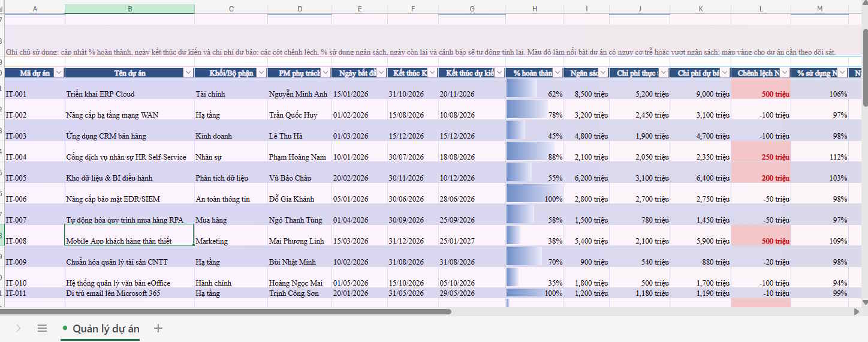This screenshot has width=868, height=342.
Task: Select the Đỗ Gia Khánh PM cell
Action: coord(300,193)
